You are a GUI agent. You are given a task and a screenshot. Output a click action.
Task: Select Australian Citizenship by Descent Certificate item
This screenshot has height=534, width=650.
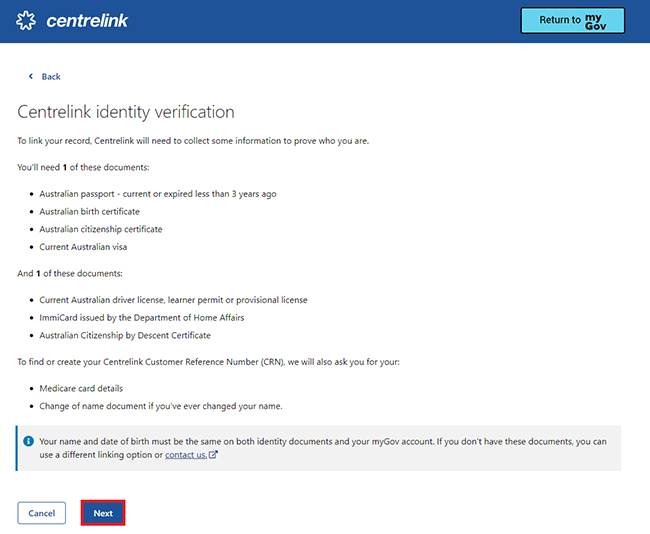point(125,335)
